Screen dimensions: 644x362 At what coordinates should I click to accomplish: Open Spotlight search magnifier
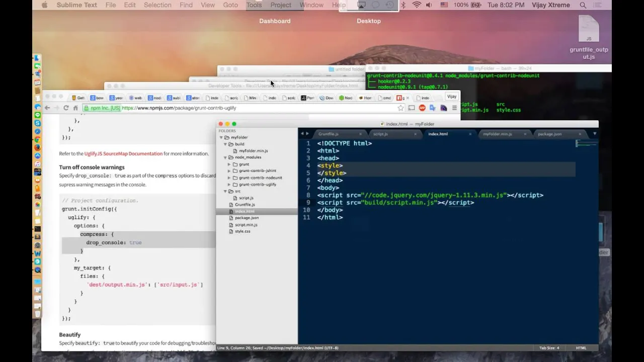pos(583,5)
